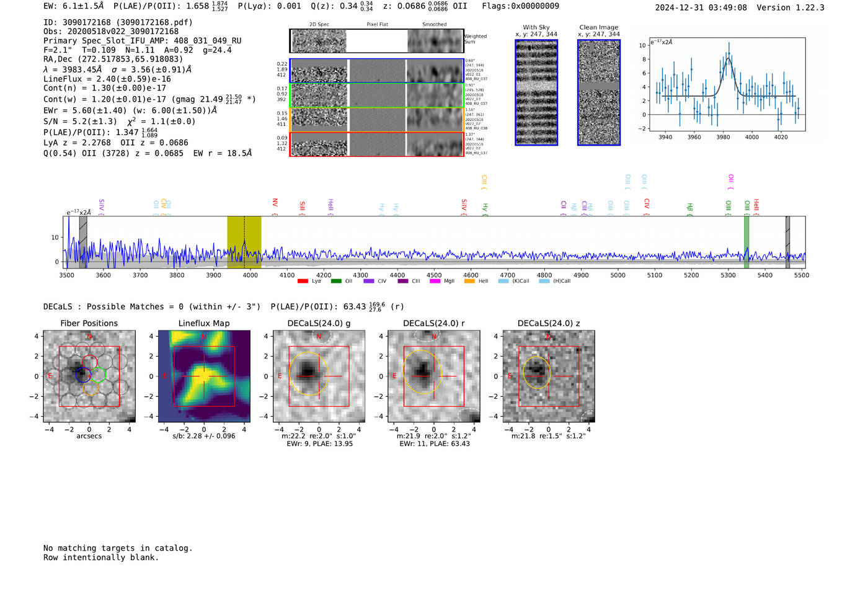Image resolution: width=868 pixels, height=591 pixels.
Task: Click the With Sky cutout image
Action: tap(536, 92)
